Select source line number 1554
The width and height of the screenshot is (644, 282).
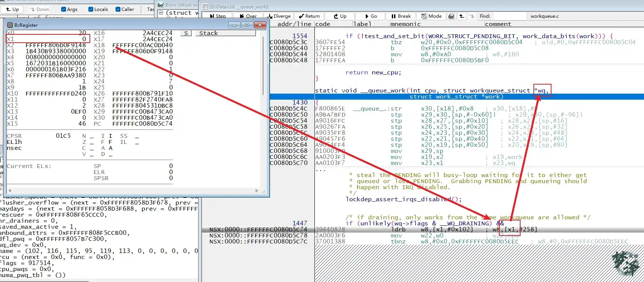click(300, 36)
